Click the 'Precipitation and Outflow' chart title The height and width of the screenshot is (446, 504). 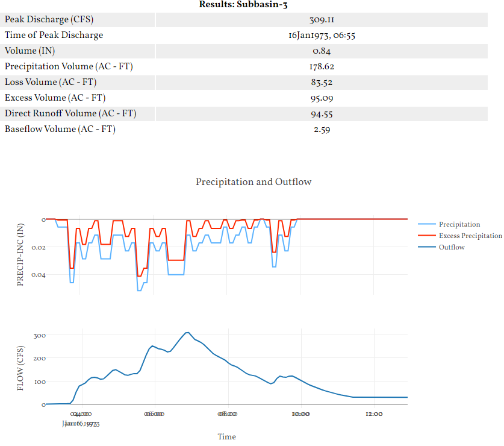254,182
